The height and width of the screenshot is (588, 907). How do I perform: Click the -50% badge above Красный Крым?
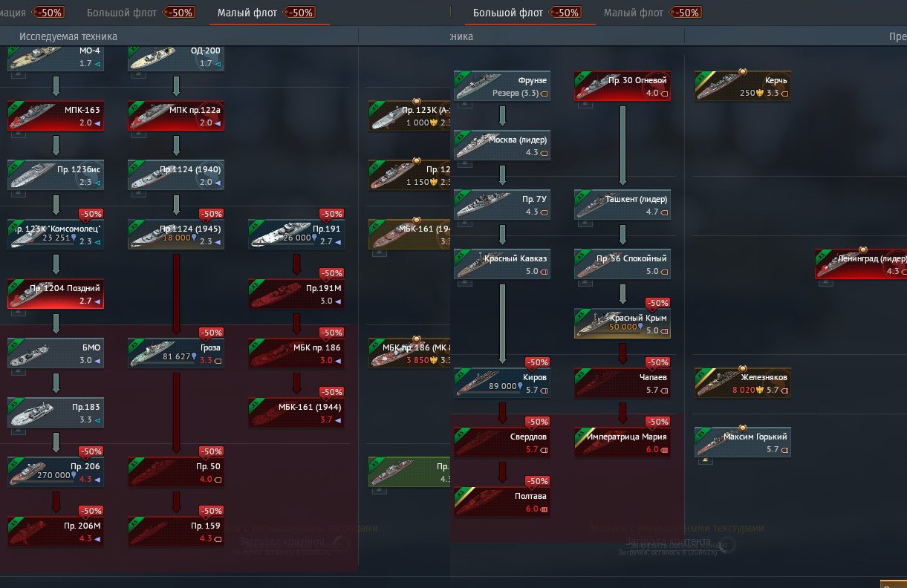pos(657,303)
